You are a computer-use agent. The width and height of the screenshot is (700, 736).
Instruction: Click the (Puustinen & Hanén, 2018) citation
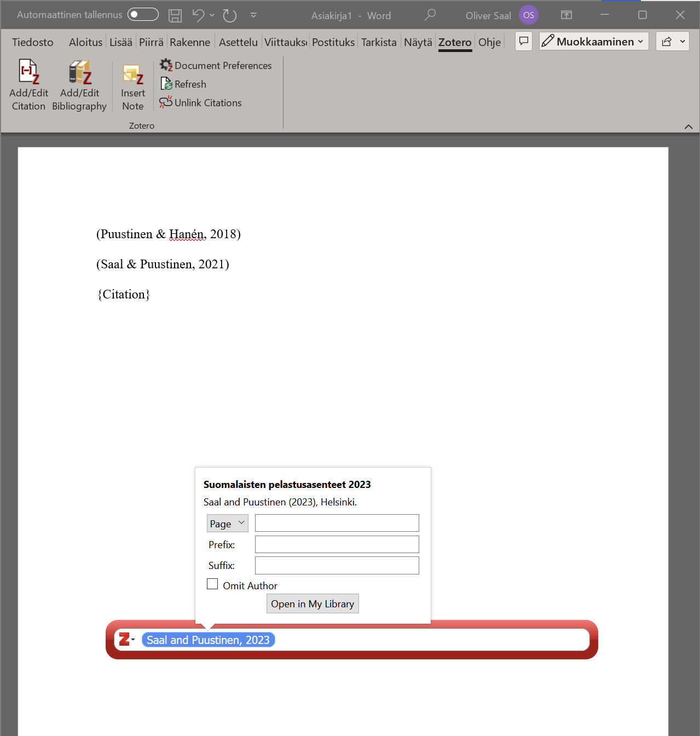[169, 234]
